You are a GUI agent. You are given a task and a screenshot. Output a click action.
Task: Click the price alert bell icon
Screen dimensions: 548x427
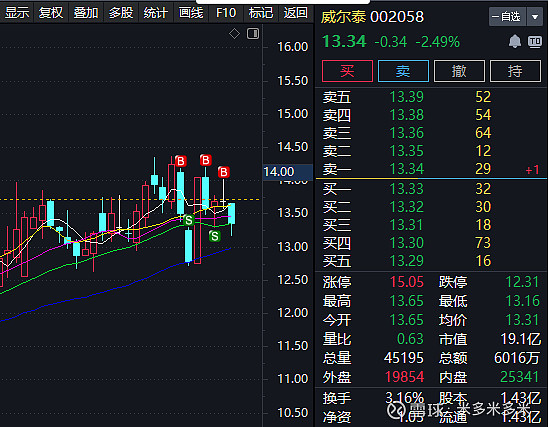pyautogui.click(x=514, y=42)
